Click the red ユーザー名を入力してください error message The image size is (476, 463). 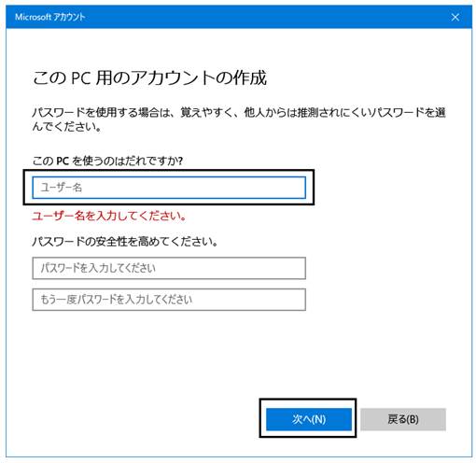pyautogui.click(x=109, y=216)
